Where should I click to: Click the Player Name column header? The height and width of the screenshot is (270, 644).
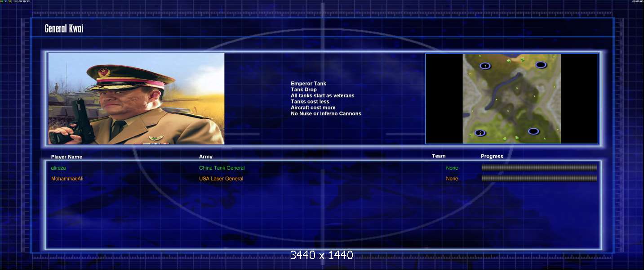click(x=67, y=157)
